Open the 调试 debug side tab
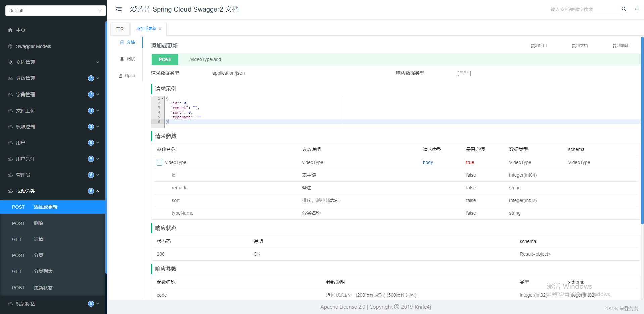 coord(127,59)
